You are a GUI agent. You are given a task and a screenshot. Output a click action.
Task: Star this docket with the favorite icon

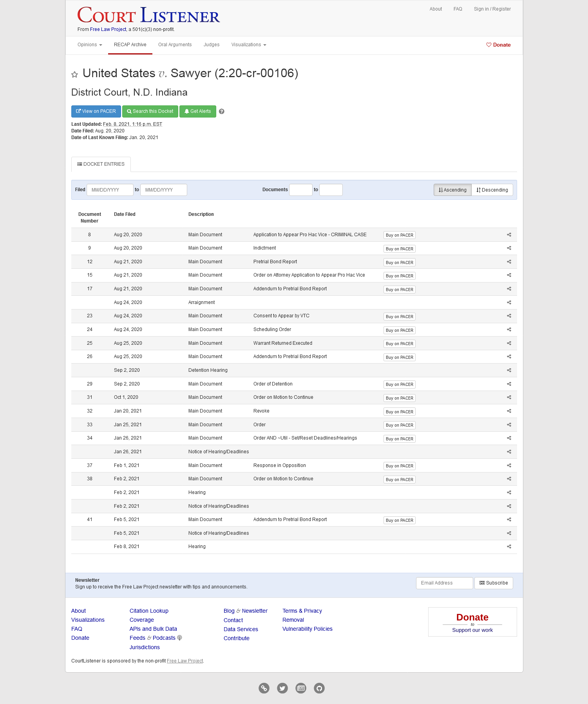point(74,74)
